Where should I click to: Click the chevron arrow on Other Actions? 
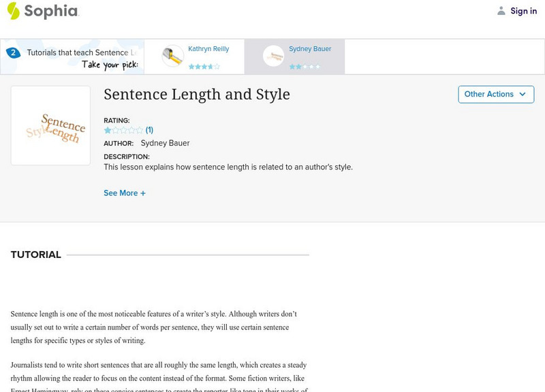523,95
